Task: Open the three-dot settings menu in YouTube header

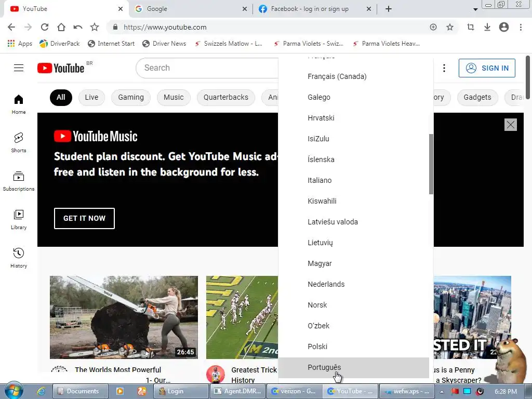Action: click(x=444, y=68)
